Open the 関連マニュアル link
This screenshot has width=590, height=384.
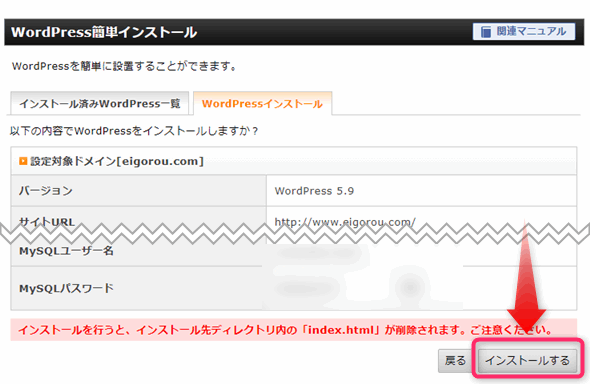[524, 31]
